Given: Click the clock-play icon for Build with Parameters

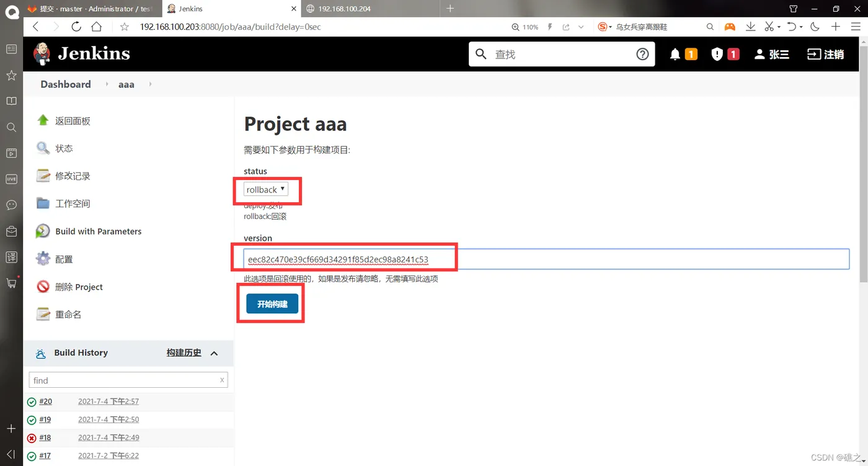Looking at the screenshot, I should pos(43,231).
